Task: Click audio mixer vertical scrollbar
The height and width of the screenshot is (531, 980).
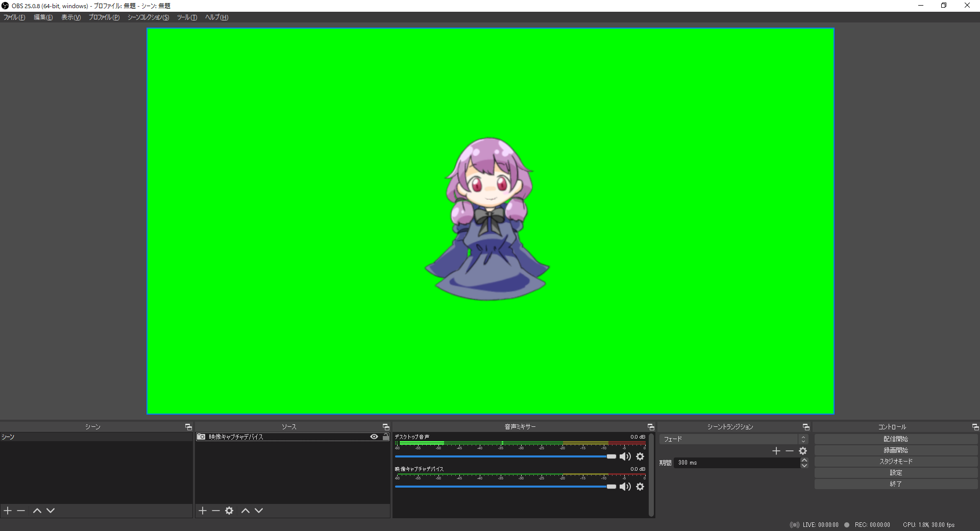Action: click(x=651, y=475)
